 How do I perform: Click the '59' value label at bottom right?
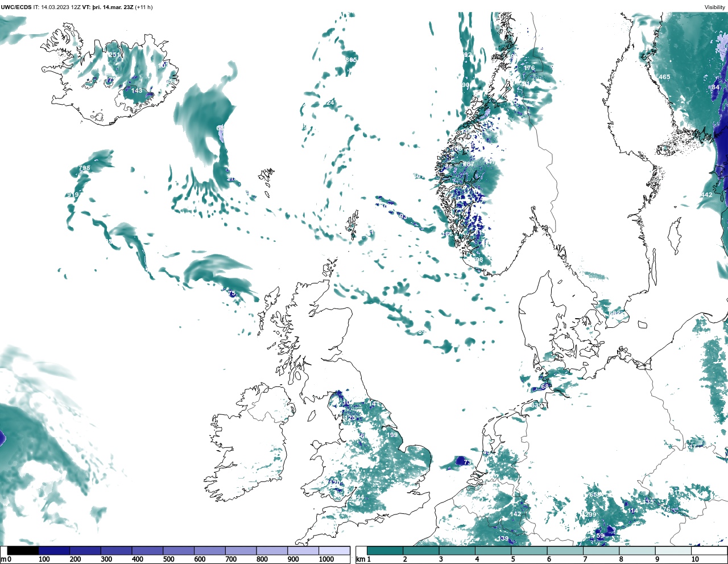[x=600, y=536]
